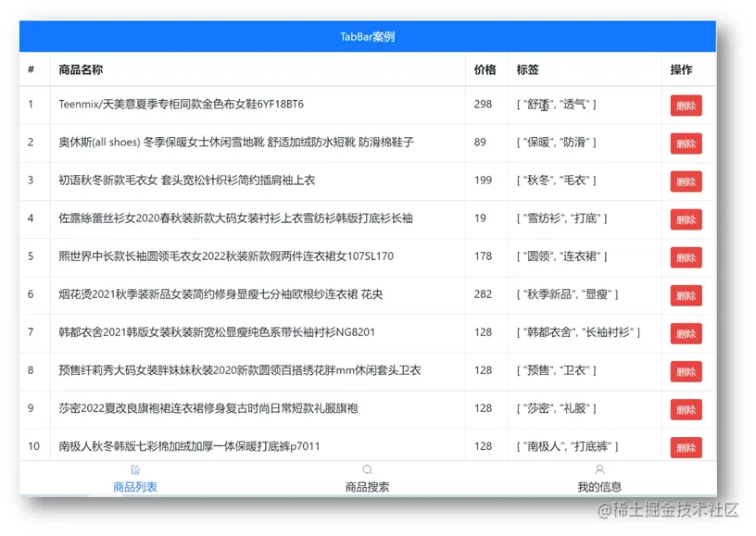Click row number 7 cell
The height and width of the screenshot is (536, 756).
click(31, 332)
